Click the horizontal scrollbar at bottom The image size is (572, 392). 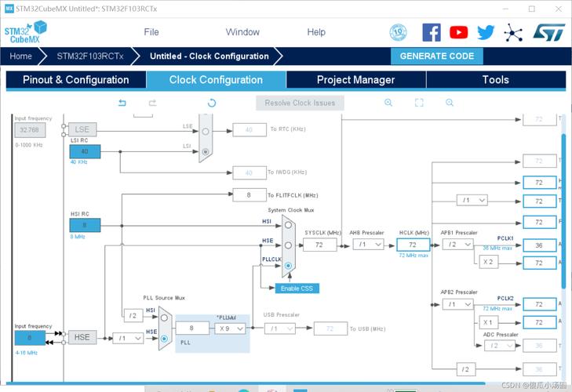pos(246,383)
